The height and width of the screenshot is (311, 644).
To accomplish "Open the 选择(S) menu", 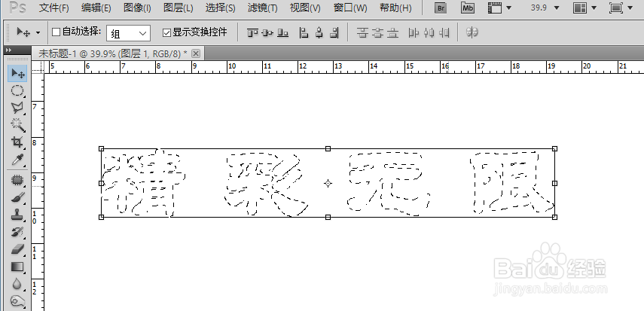I will pyautogui.click(x=221, y=8).
